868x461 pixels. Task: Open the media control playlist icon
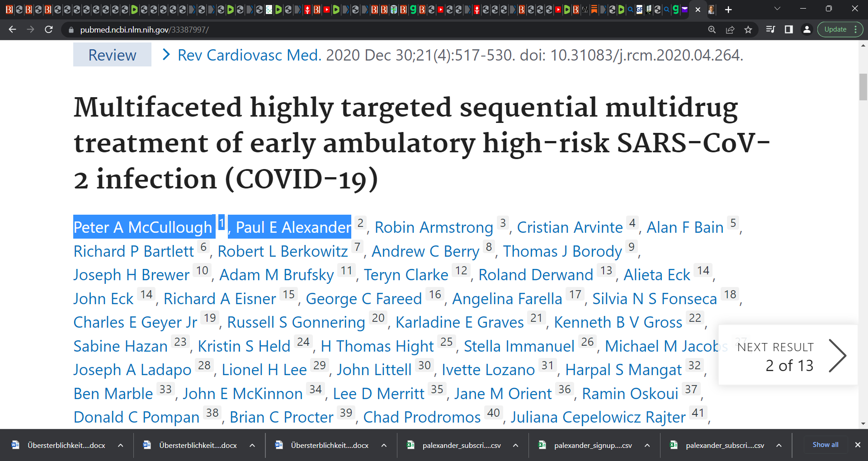(x=771, y=29)
